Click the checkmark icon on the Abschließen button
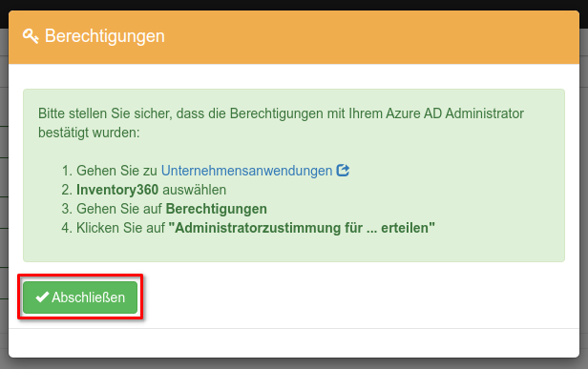Screen dimensions: 588x369 click(42, 297)
